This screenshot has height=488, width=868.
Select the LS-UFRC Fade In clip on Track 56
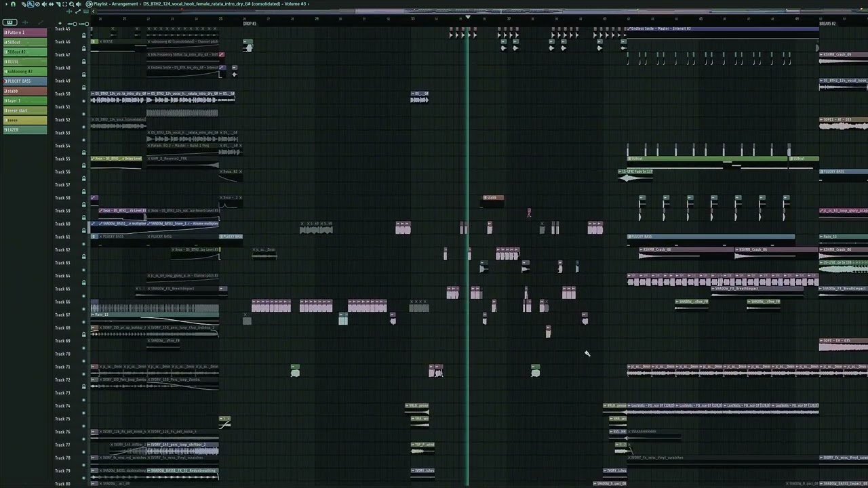635,174
